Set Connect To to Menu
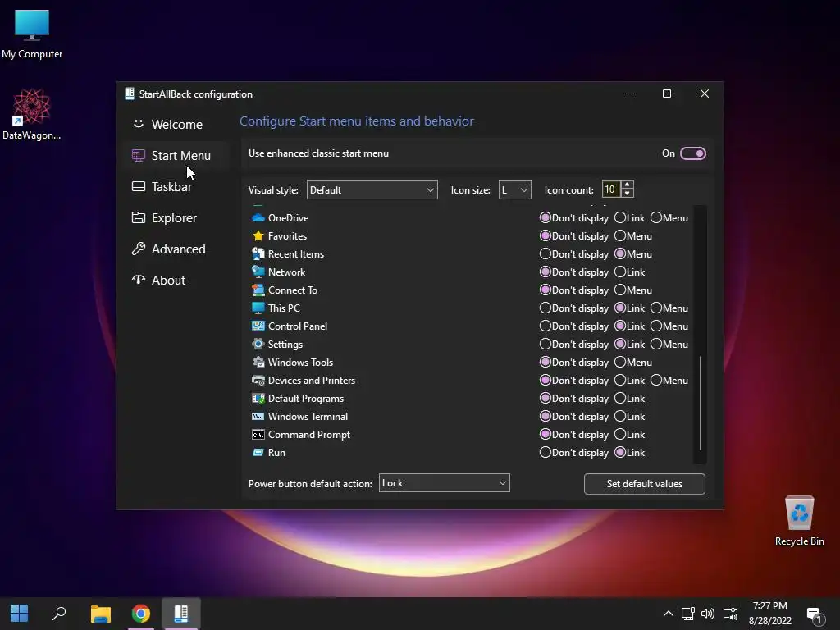The width and height of the screenshot is (840, 630). tap(620, 290)
